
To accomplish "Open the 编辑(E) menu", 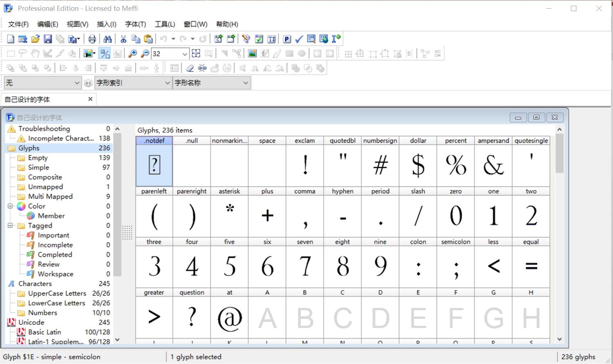I will 47,24.
